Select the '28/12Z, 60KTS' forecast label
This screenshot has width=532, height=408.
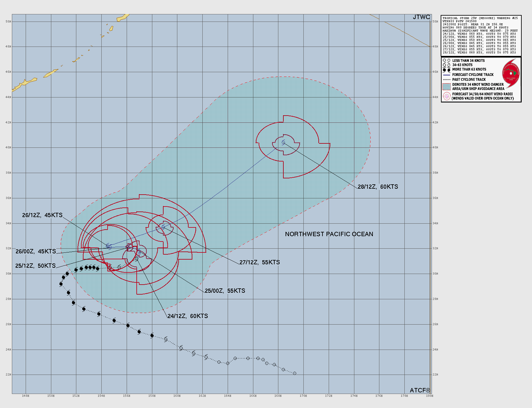(378, 187)
